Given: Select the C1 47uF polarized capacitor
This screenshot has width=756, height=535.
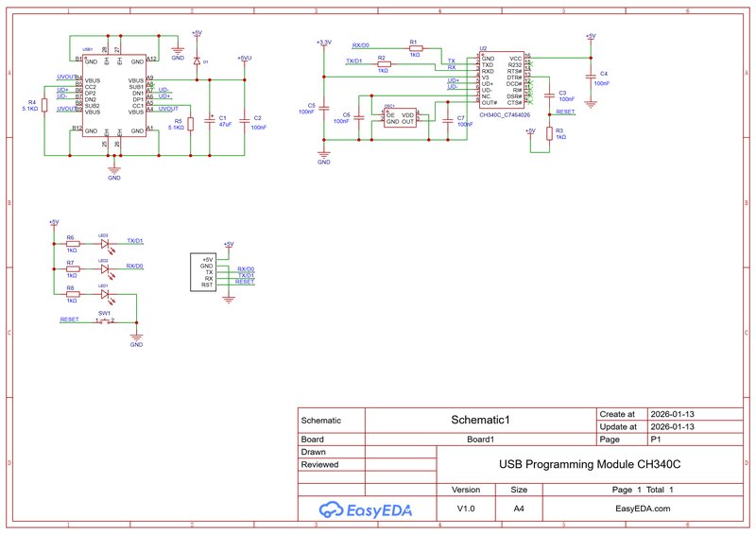Looking at the screenshot, I should click(x=210, y=119).
